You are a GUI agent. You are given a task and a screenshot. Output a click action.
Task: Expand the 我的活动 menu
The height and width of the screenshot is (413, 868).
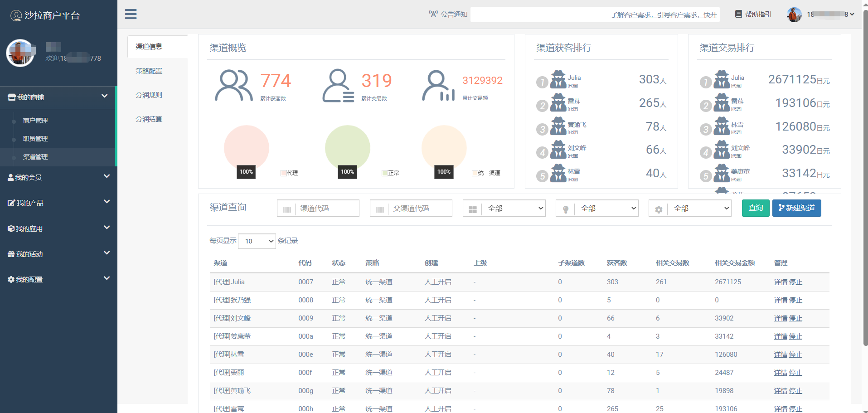58,254
